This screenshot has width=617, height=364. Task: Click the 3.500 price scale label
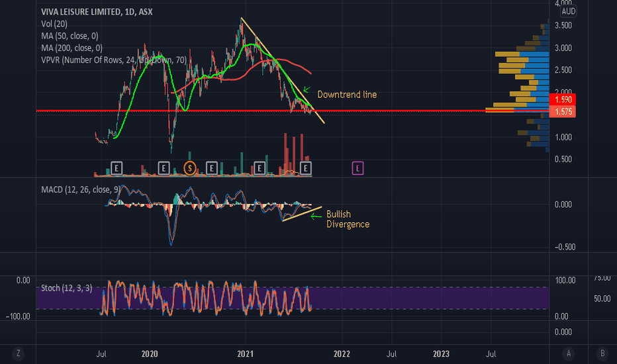[x=563, y=26]
